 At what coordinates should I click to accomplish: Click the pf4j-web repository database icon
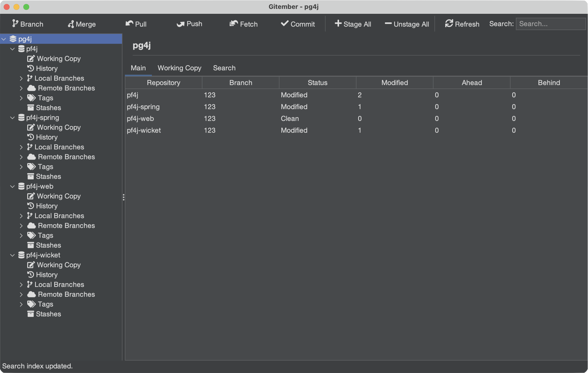21,186
